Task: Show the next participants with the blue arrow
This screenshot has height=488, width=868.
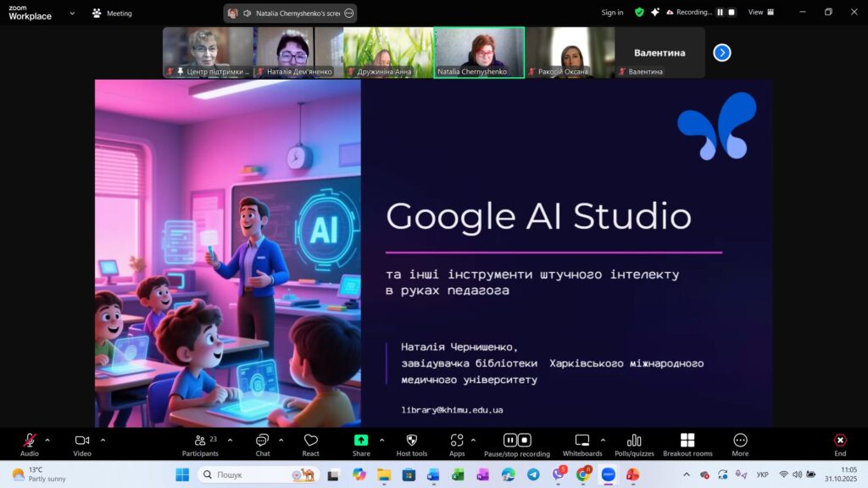Action: (722, 53)
